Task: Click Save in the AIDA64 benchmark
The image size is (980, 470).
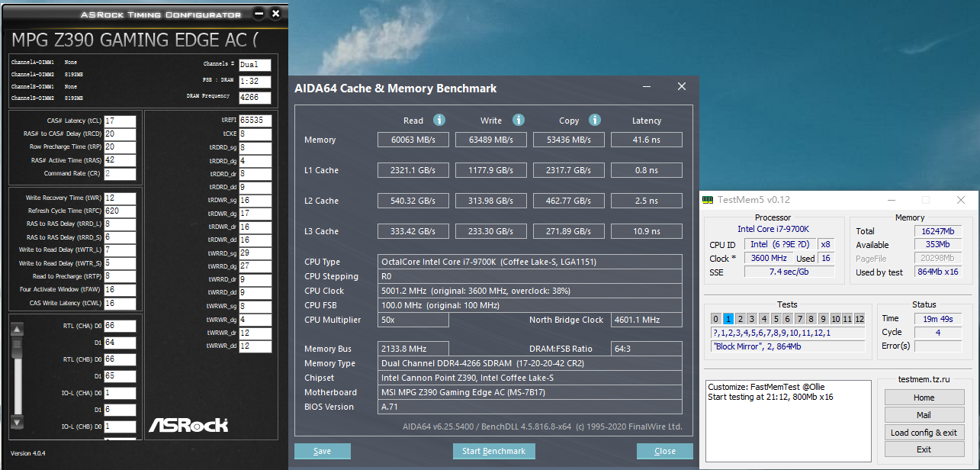Action: click(322, 451)
